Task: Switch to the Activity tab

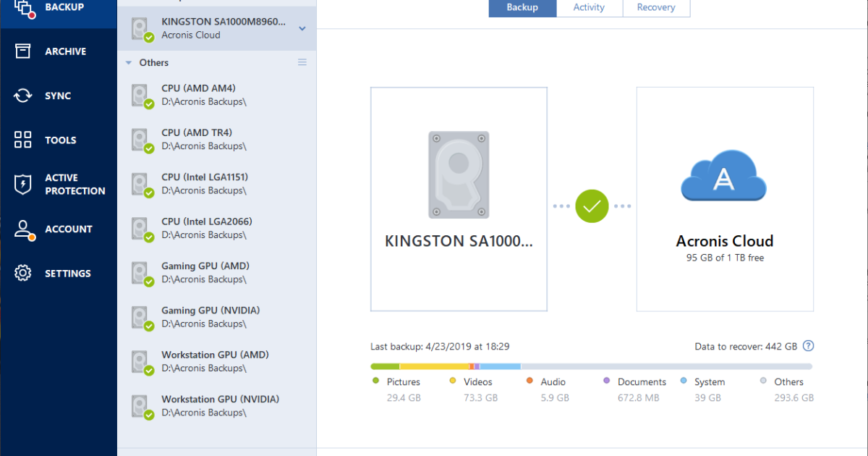Action: tap(588, 7)
